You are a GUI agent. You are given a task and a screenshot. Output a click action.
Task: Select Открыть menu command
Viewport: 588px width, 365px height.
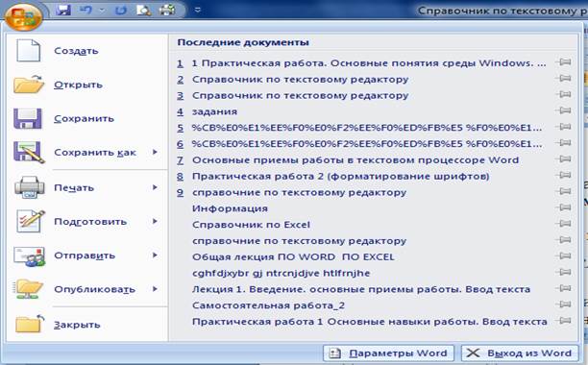[x=78, y=85]
